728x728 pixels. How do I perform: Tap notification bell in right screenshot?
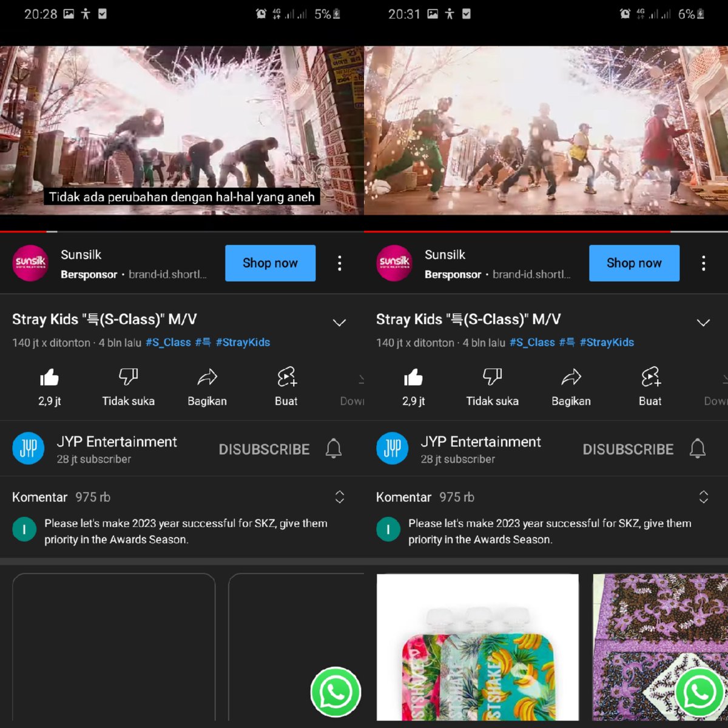coord(698,449)
